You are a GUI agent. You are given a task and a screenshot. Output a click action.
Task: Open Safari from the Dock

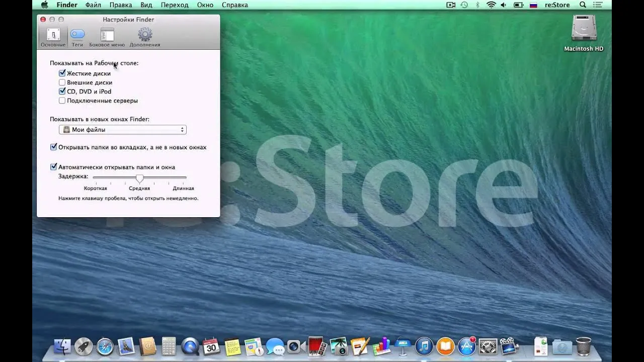point(105,346)
